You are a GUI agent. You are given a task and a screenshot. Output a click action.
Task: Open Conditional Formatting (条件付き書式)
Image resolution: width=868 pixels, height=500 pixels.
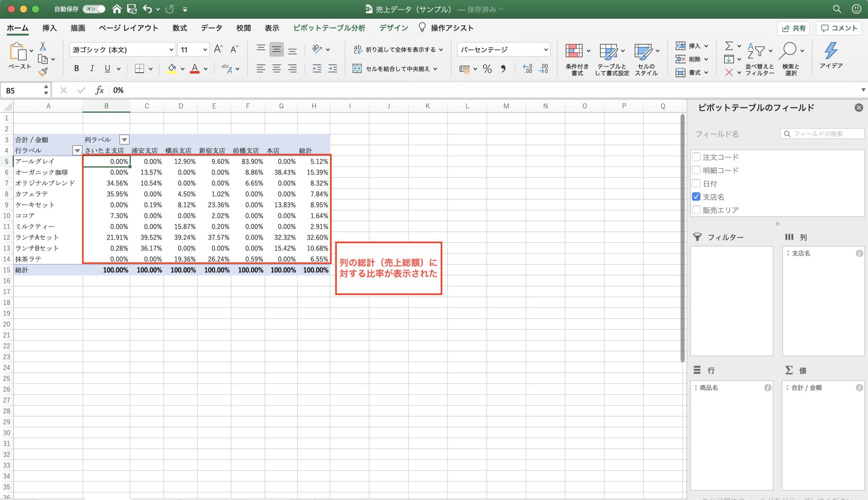[x=577, y=59]
